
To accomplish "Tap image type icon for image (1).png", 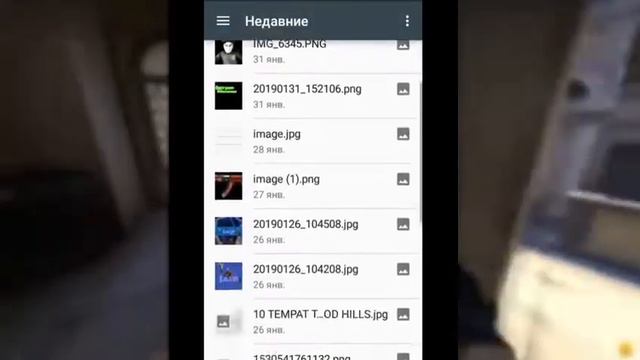I will [403, 179].
